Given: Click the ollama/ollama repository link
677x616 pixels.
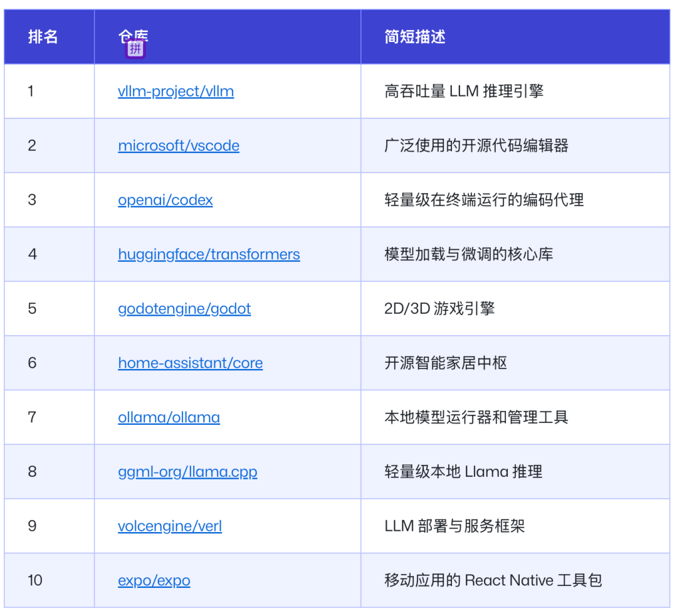Looking at the screenshot, I should (x=169, y=417).
